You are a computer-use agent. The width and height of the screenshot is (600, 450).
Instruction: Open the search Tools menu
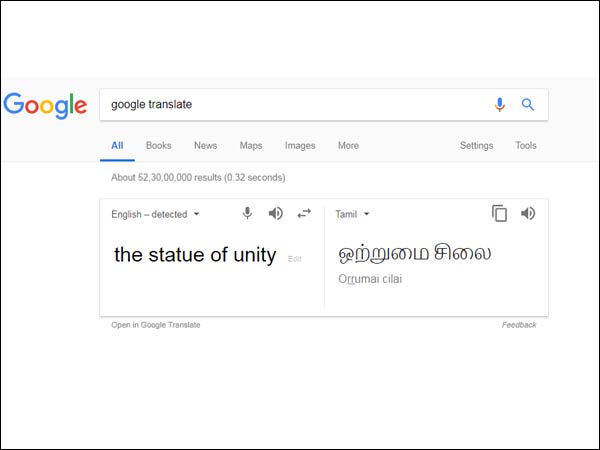526,146
